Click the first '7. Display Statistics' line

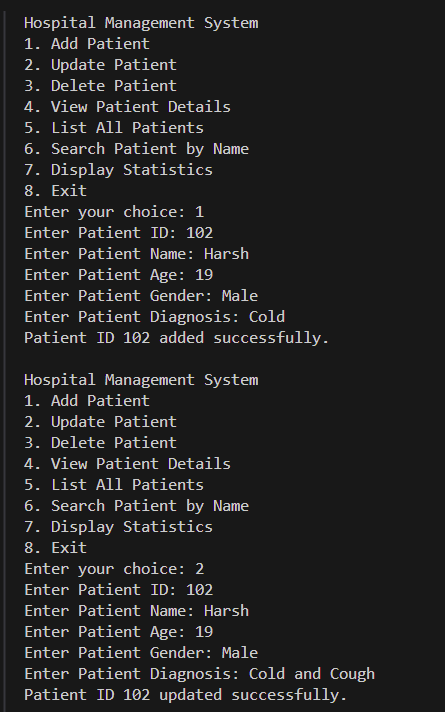118,170
